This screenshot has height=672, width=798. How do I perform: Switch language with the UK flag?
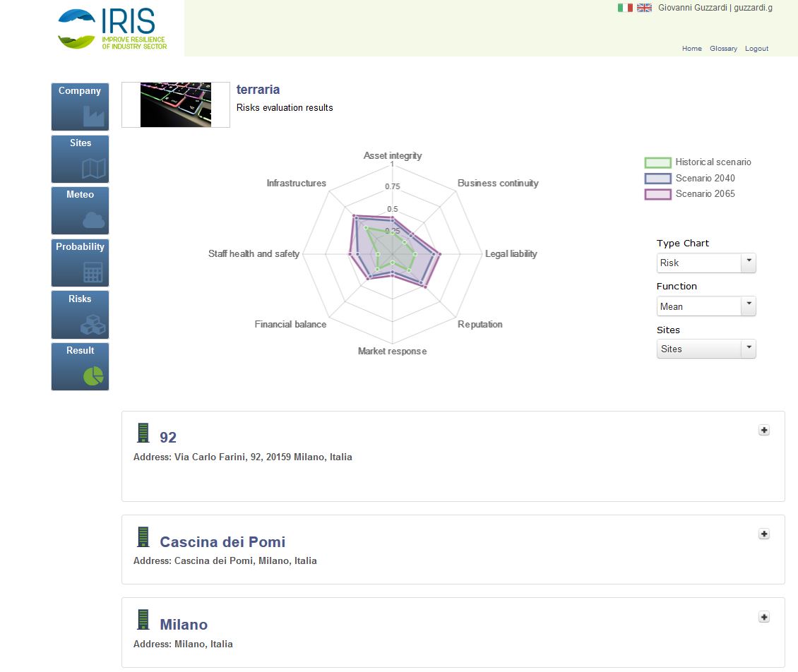pos(644,8)
